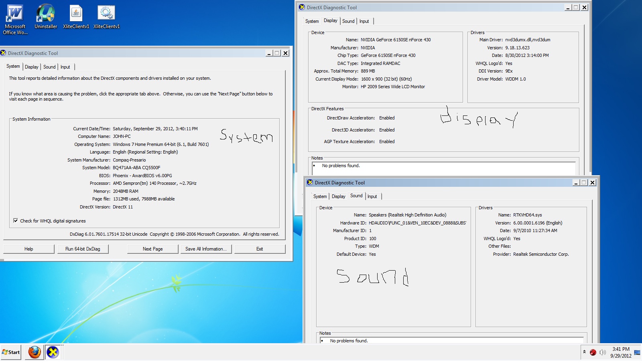Select the active Display tab in top-right window
Image resolution: width=642 pixels, height=364 pixels.
point(331,20)
